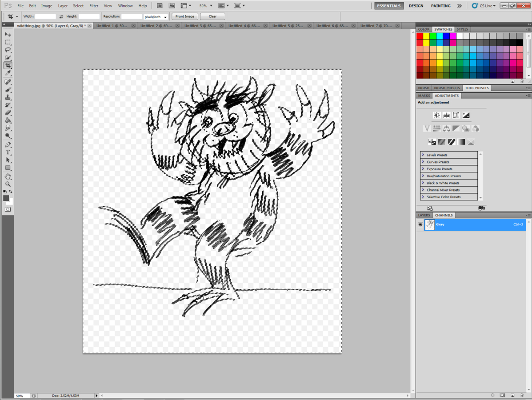Open the Image menu
The width and height of the screenshot is (532, 400).
(47, 6)
